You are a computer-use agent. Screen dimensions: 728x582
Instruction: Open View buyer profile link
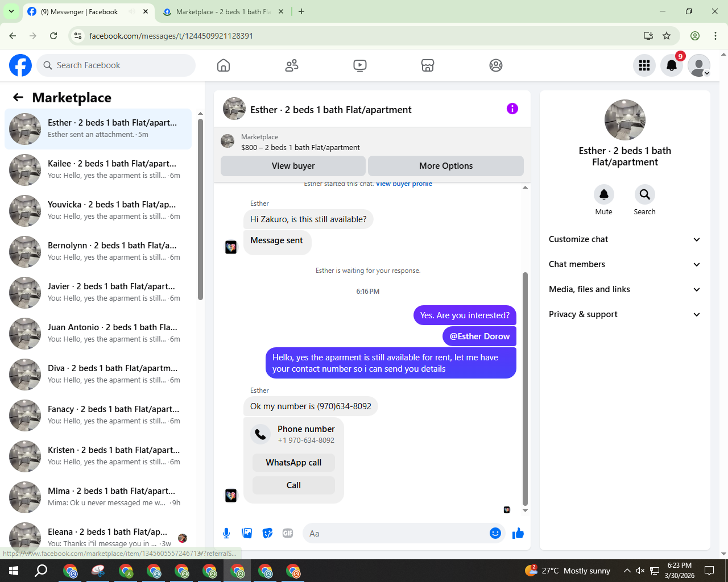click(x=404, y=184)
